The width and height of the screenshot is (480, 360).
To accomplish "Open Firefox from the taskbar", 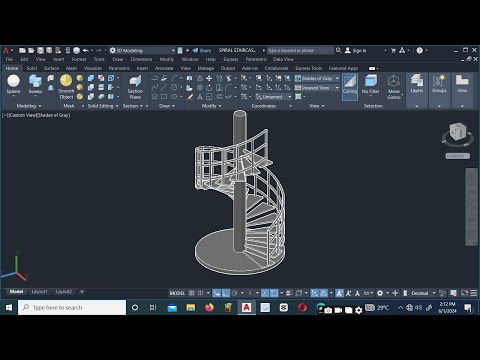I will [x=209, y=307].
